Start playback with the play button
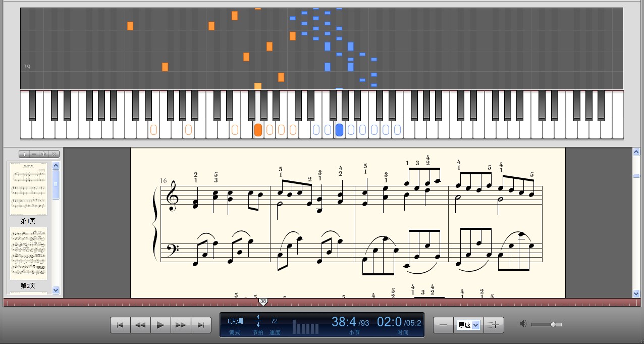Screen dimensions: 644x344 (160, 325)
